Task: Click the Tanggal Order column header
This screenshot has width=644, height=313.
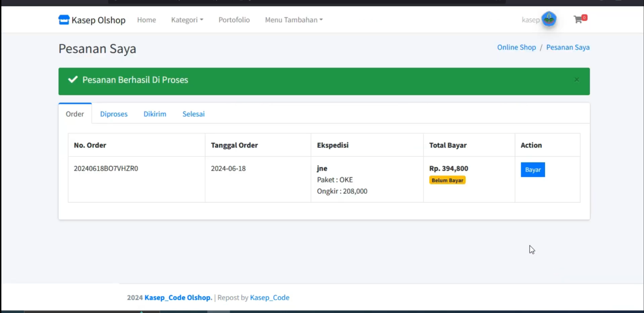Action: pyautogui.click(x=234, y=145)
